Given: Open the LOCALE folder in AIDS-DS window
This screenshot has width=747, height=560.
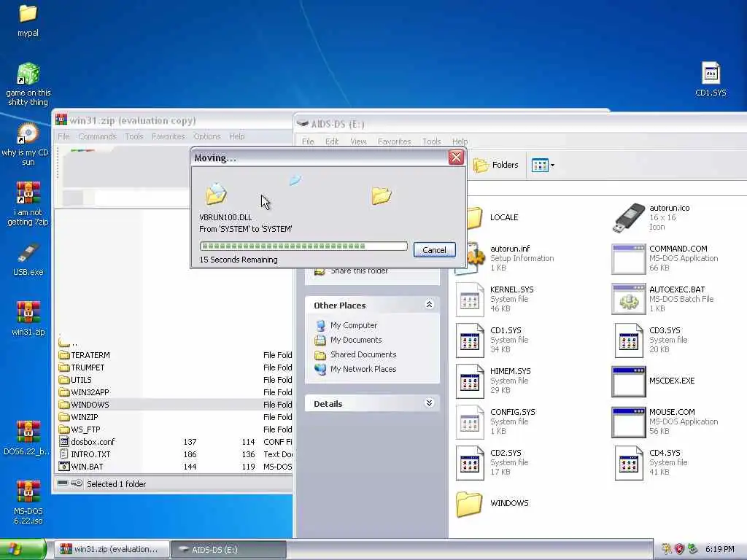Looking at the screenshot, I should [x=493, y=217].
